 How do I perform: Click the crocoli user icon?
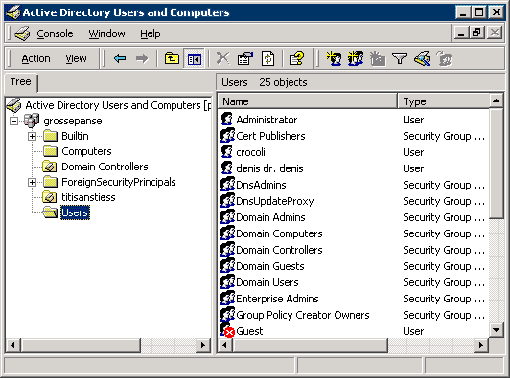point(227,152)
